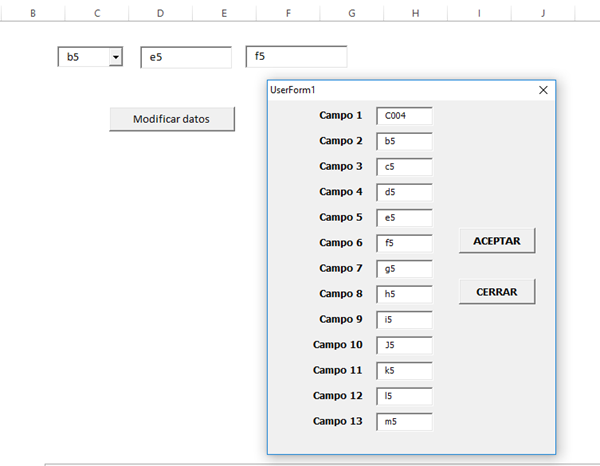Click into the Campo 4 input
This screenshot has width=600, height=466.
pos(404,192)
